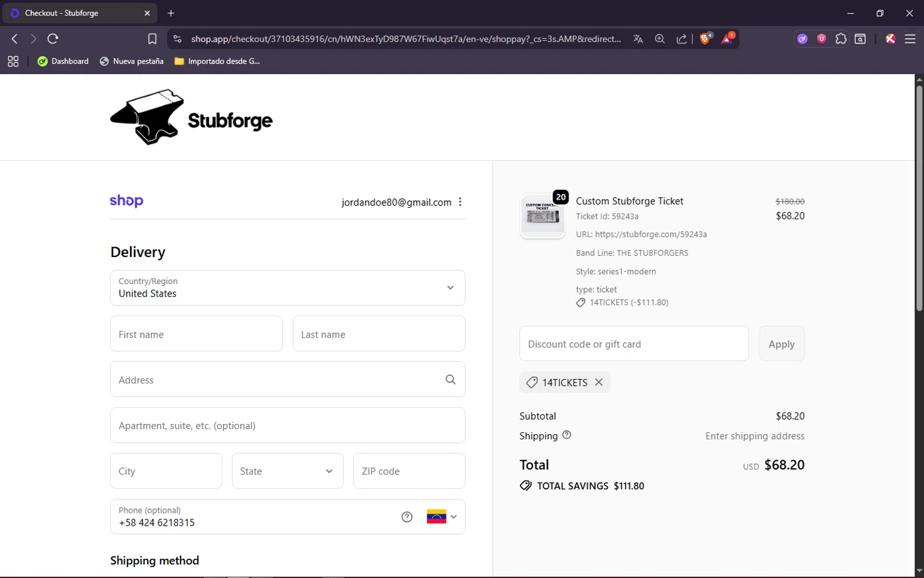Open the Importado desde G... bookmarks folder
Viewport: 924px width, 578px height.
click(x=217, y=61)
